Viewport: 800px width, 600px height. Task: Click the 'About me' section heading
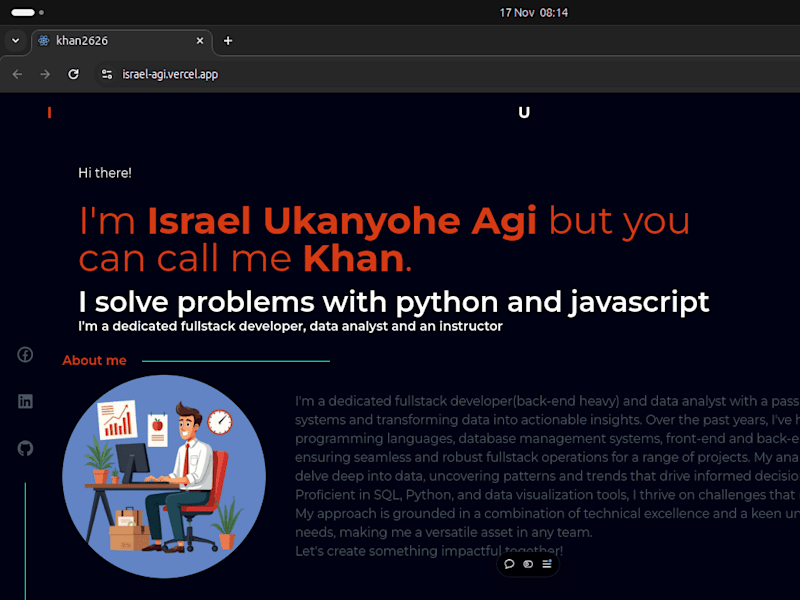[x=94, y=360]
